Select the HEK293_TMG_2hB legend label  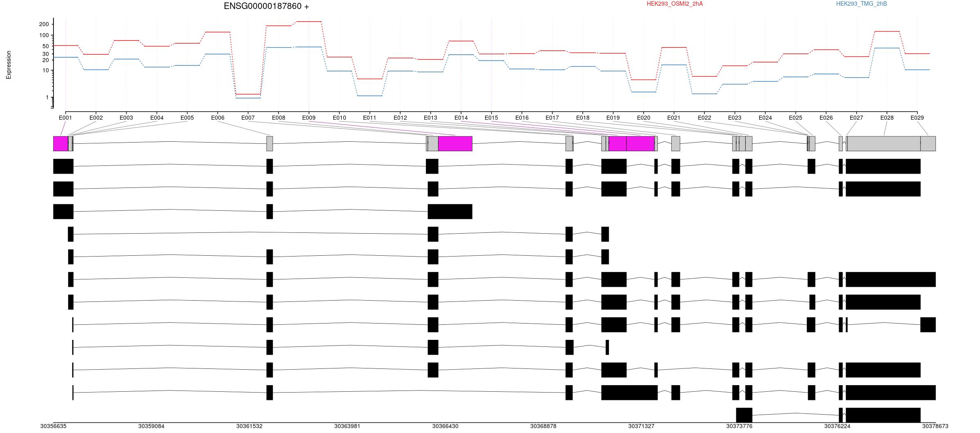[861, 4]
